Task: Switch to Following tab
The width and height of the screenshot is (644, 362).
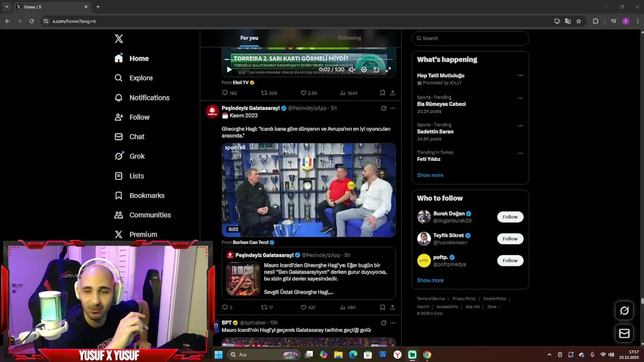Action: click(x=350, y=38)
